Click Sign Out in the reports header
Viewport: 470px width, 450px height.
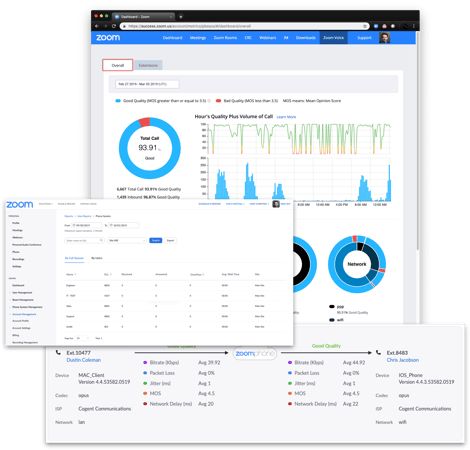(x=286, y=204)
